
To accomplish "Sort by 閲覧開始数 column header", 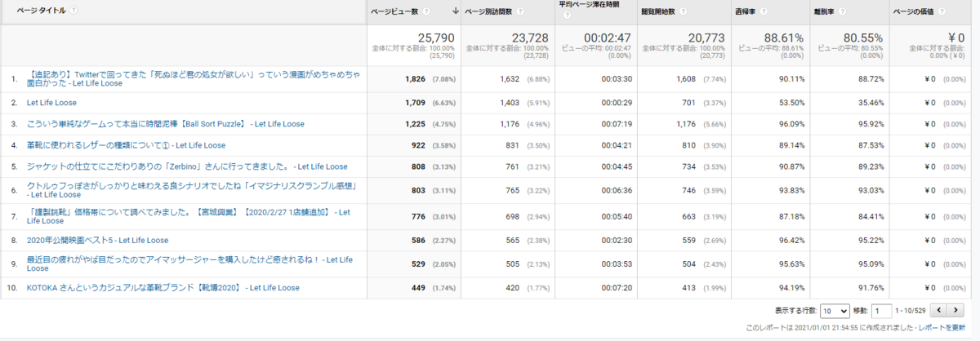I will click(659, 11).
